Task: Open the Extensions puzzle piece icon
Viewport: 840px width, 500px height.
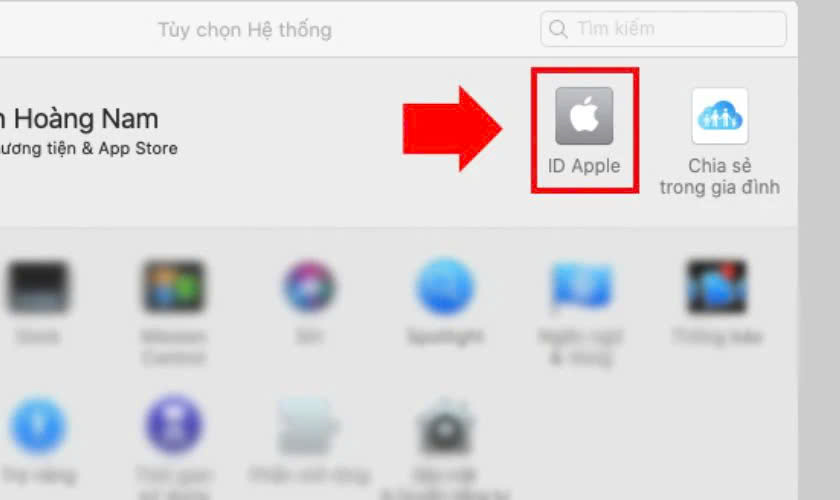Action: (x=308, y=427)
